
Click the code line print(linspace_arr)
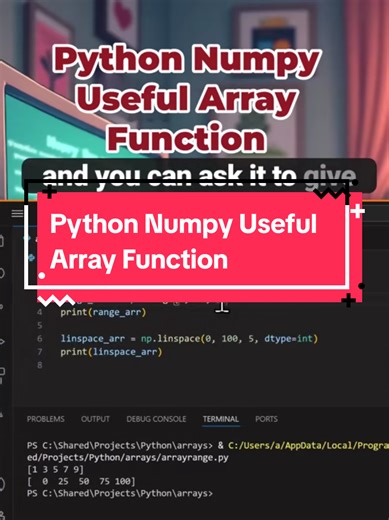111,352
